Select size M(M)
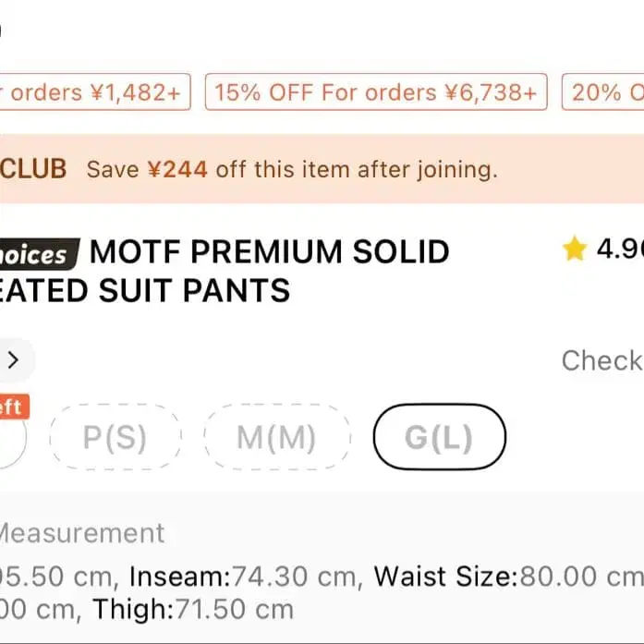Image resolution: width=644 pixels, height=644 pixels. tap(276, 438)
